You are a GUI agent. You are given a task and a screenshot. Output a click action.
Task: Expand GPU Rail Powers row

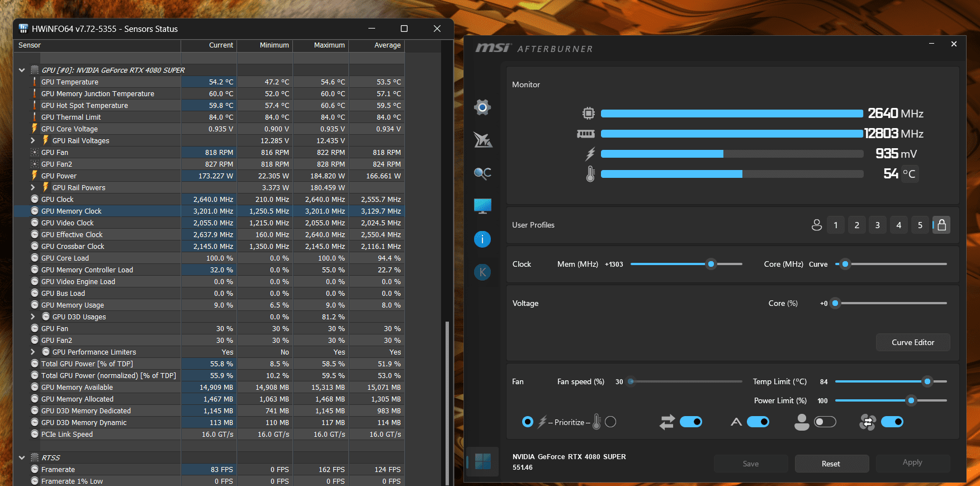coord(32,187)
